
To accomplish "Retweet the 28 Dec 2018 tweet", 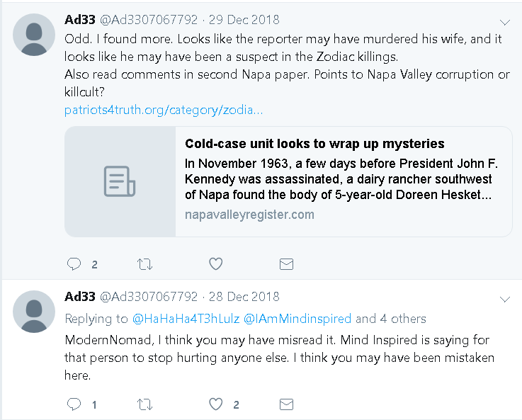I will click(x=144, y=404).
